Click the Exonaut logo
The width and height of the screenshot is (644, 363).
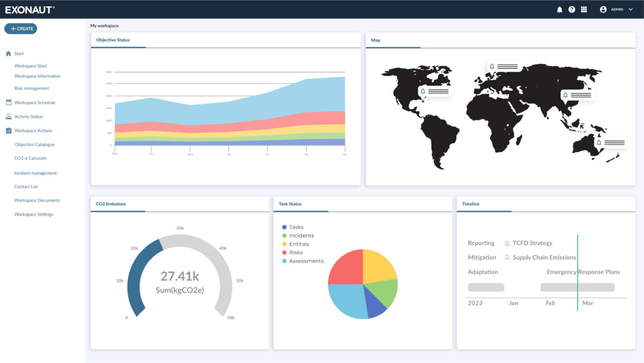30,10
